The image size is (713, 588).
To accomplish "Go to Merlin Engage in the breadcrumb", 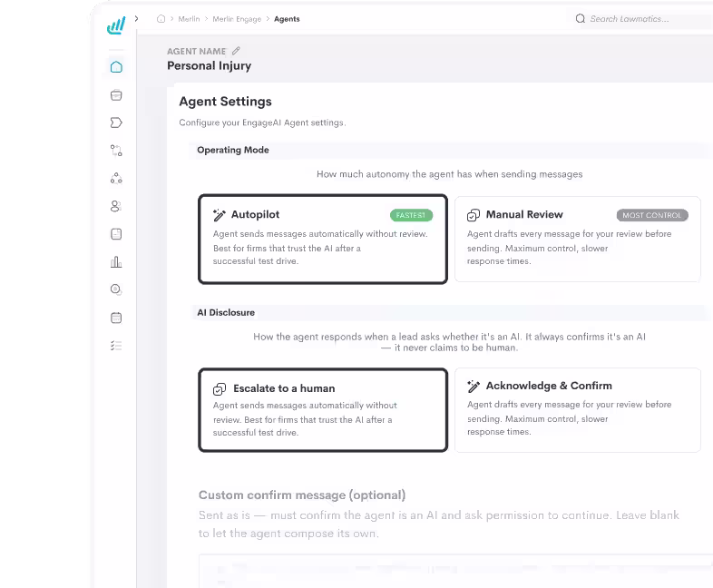I will pos(237,19).
